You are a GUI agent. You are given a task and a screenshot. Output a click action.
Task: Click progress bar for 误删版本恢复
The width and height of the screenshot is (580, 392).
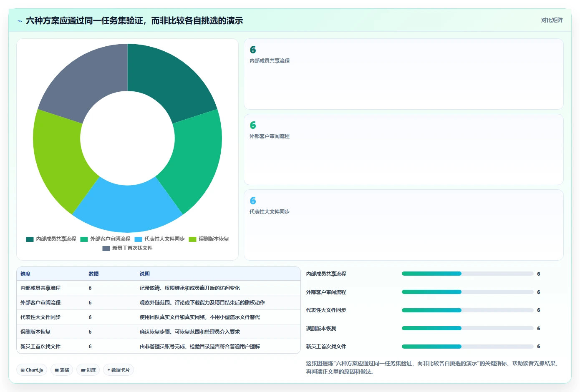(x=467, y=328)
